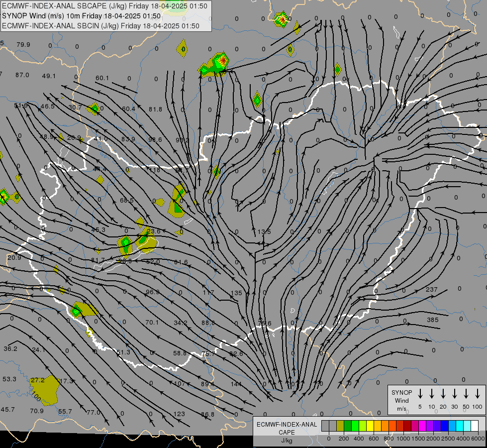Click the wind arrow above 10

click(432, 394)
